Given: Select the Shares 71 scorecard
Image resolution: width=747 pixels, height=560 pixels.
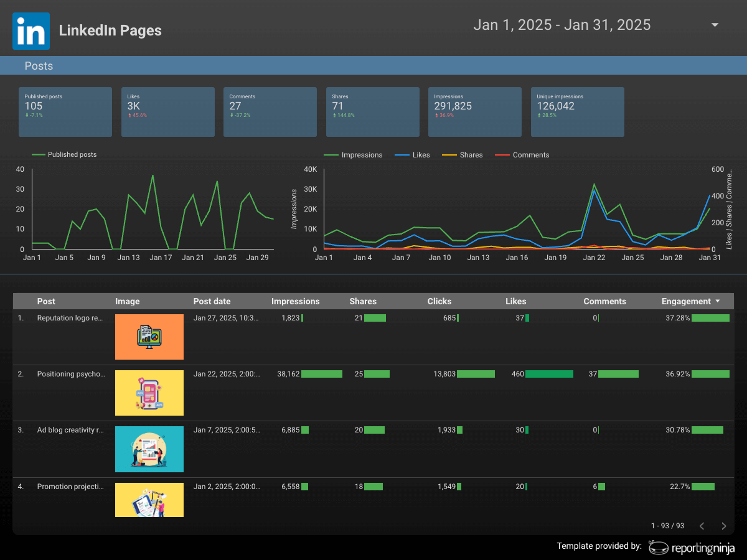Looking at the screenshot, I should click(x=372, y=112).
